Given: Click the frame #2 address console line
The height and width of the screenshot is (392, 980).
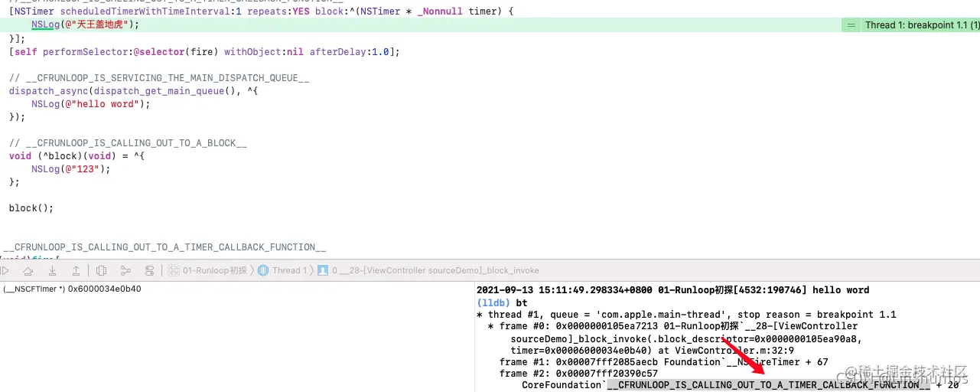Looking at the screenshot, I should click(578, 374).
